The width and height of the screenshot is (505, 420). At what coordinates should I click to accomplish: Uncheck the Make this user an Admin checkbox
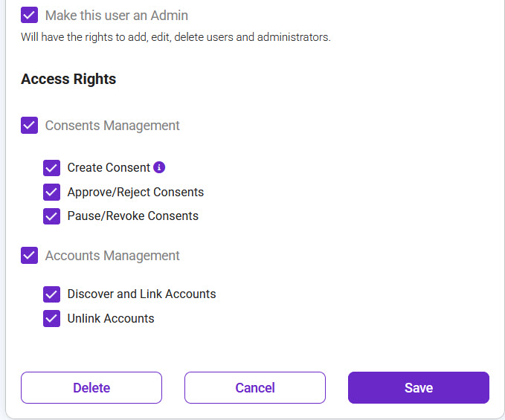(29, 15)
